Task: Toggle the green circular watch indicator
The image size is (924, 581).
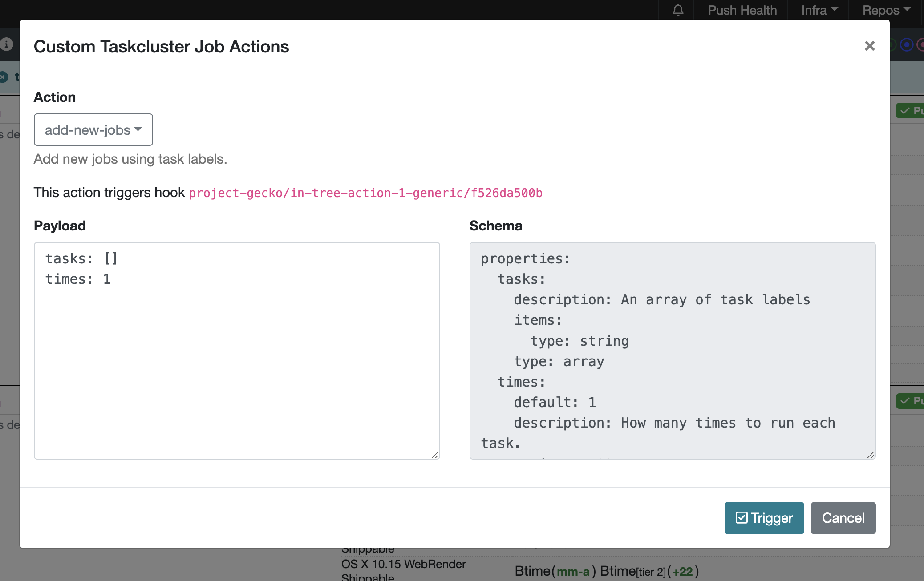Action: [892, 44]
